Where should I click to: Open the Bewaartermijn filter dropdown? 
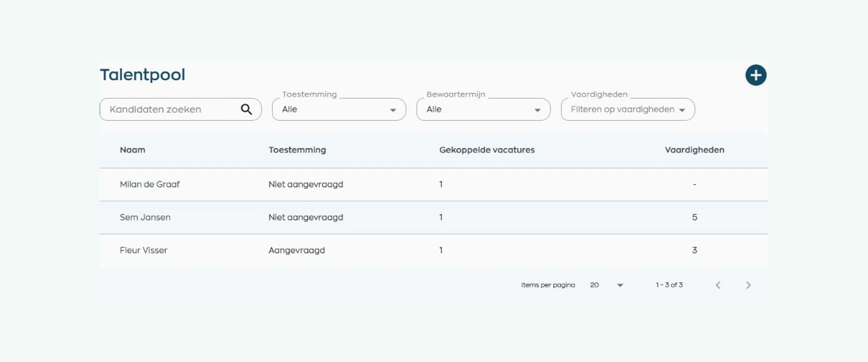click(x=483, y=110)
